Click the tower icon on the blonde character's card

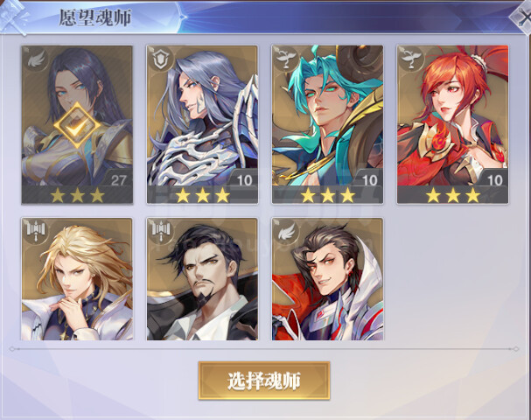(36, 231)
